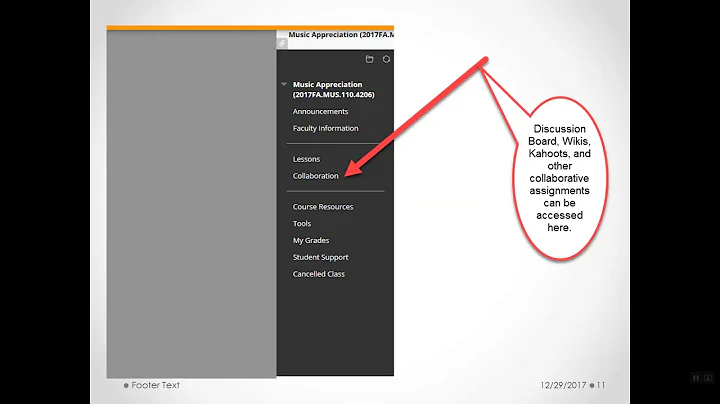Click the slide date 12/29/2017

point(563,385)
